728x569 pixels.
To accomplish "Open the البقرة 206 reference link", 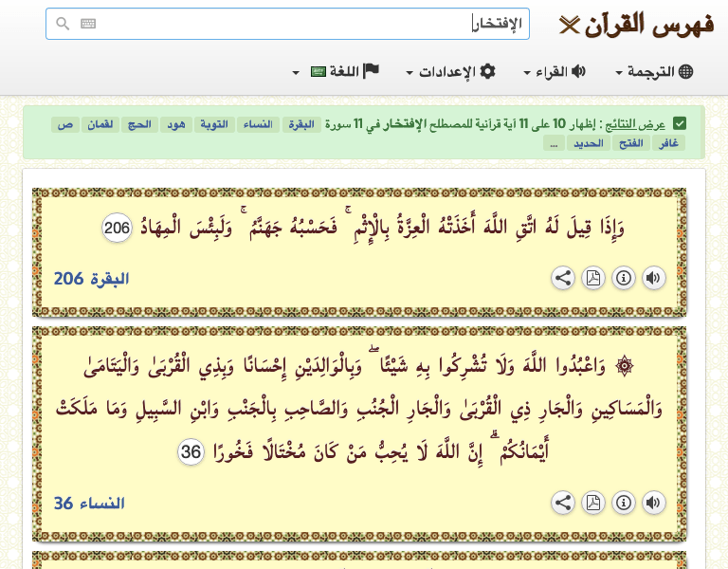I will [91, 279].
